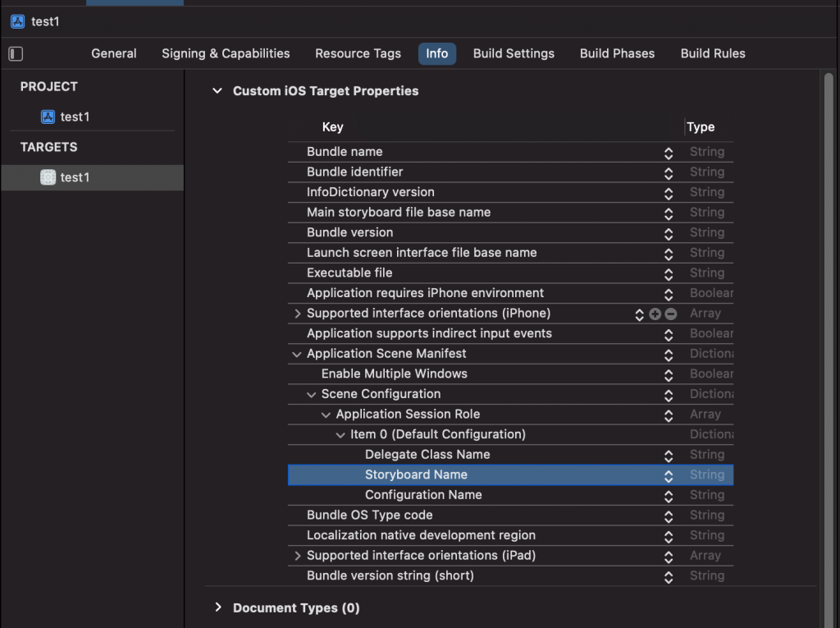The image size is (840, 628).
Task: Click the test1 project icon in sidebar
Action: [x=48, y=117]
